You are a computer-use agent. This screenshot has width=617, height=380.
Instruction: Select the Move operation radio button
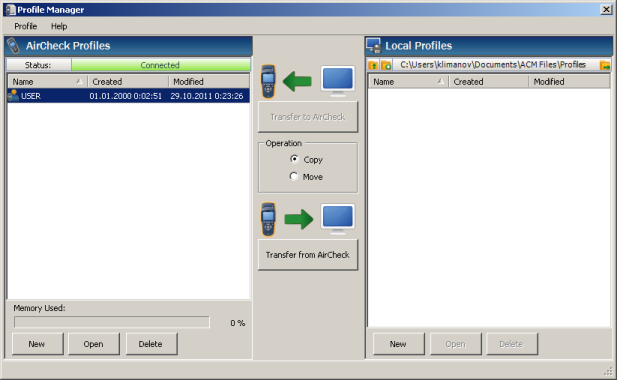pos(294,176)
